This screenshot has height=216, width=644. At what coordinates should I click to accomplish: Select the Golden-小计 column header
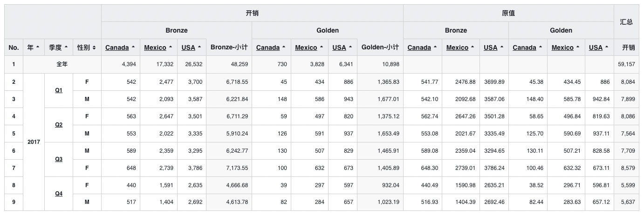(380, 47)
